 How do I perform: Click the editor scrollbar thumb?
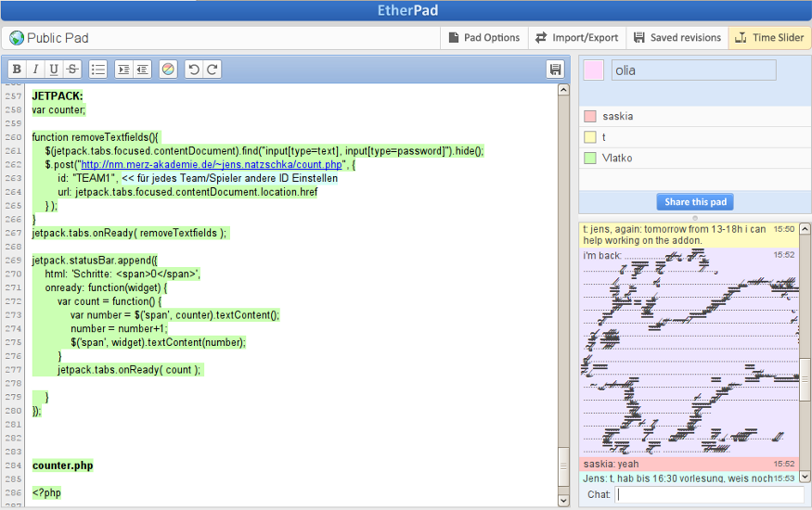click(x=563, y=466)
